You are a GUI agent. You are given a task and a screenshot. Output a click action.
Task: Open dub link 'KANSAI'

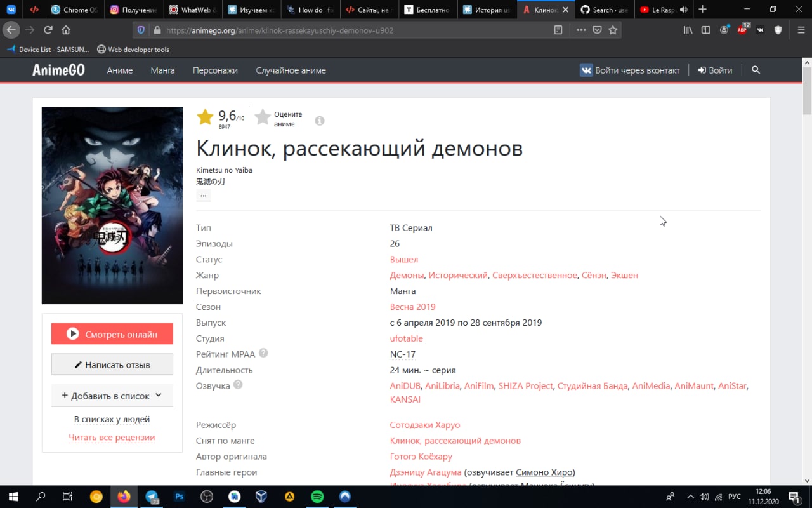tap(405, 399)
